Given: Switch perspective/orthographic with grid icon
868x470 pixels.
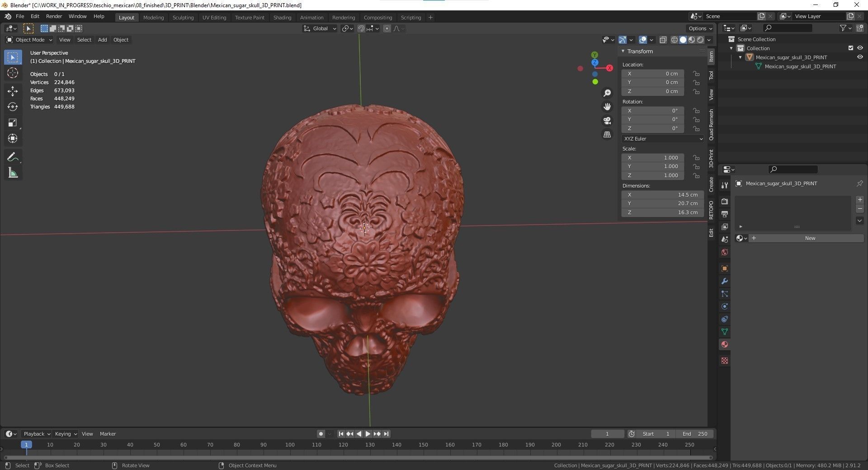Looking at the screenshot, I should [x=607, y=135].
